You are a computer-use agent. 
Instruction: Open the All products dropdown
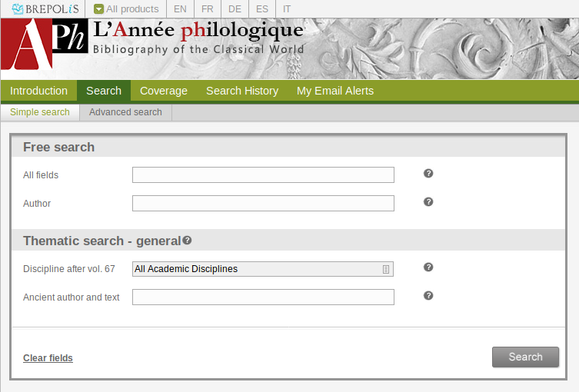click(126, 9)
